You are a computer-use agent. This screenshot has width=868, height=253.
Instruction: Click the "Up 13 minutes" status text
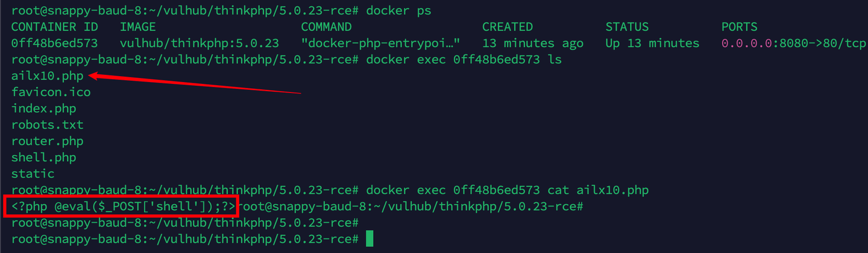pos(652,43)
